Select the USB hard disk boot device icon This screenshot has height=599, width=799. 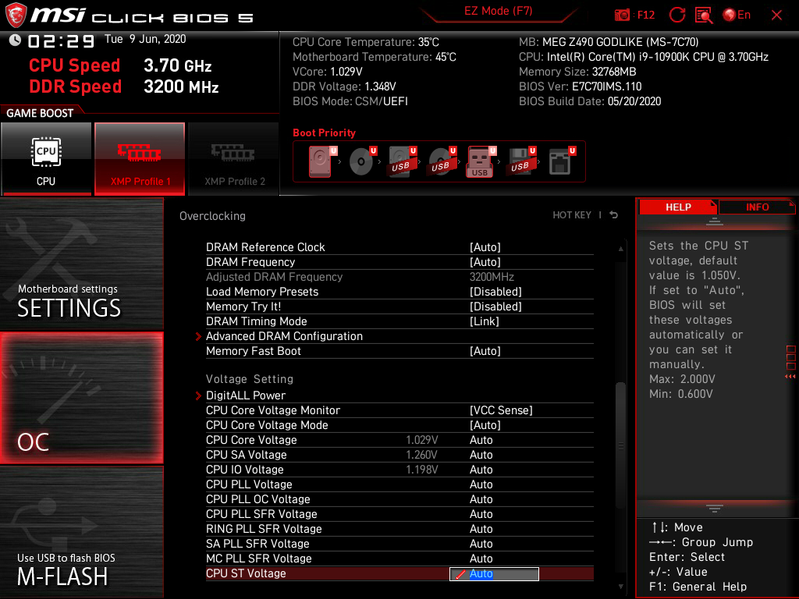pos(402,161)
